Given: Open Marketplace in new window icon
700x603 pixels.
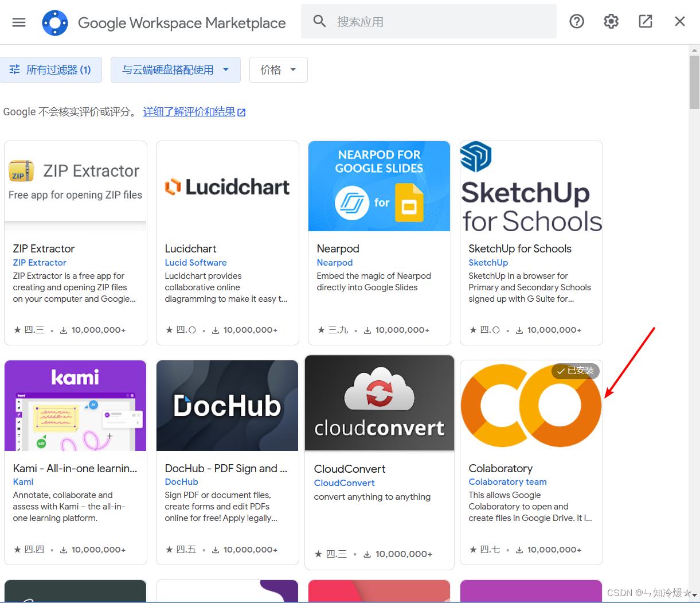Looking at the screenshot, I should pyautogui.click(x=646, y=21).
